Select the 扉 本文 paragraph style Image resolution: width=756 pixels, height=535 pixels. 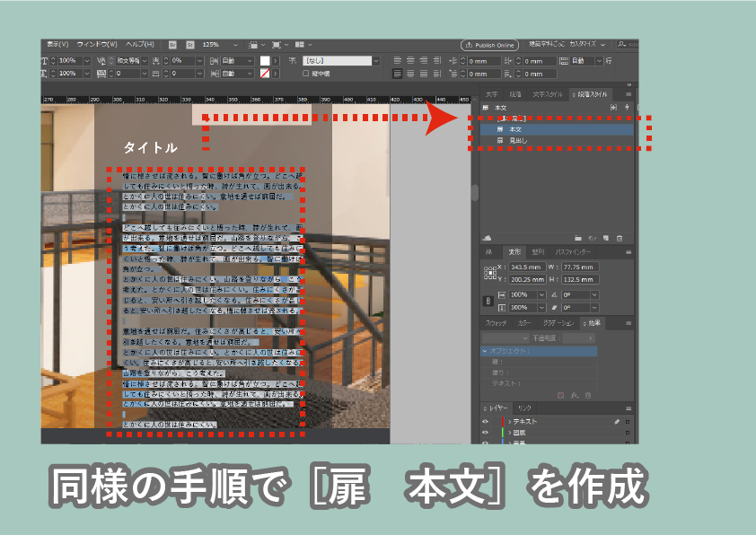click(557, 129)
